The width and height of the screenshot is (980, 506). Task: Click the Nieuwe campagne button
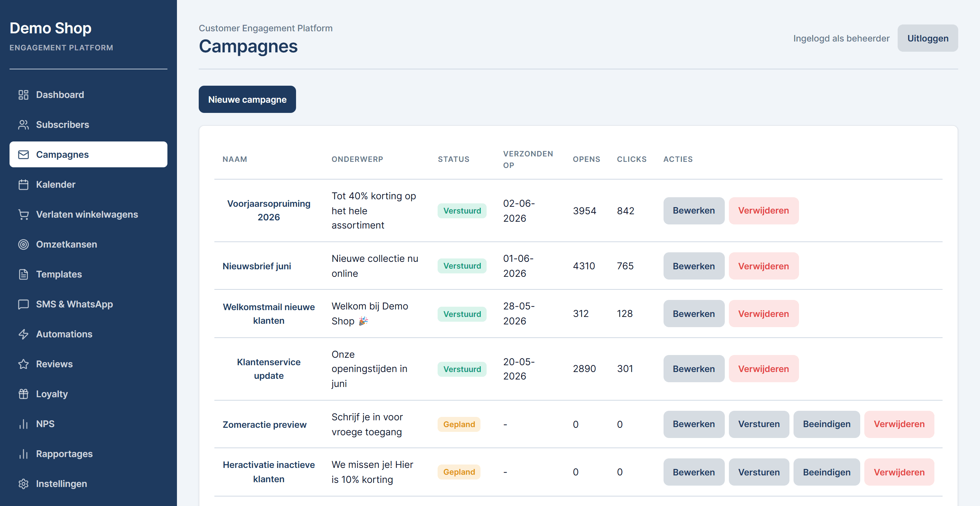[x=247, y=99]
